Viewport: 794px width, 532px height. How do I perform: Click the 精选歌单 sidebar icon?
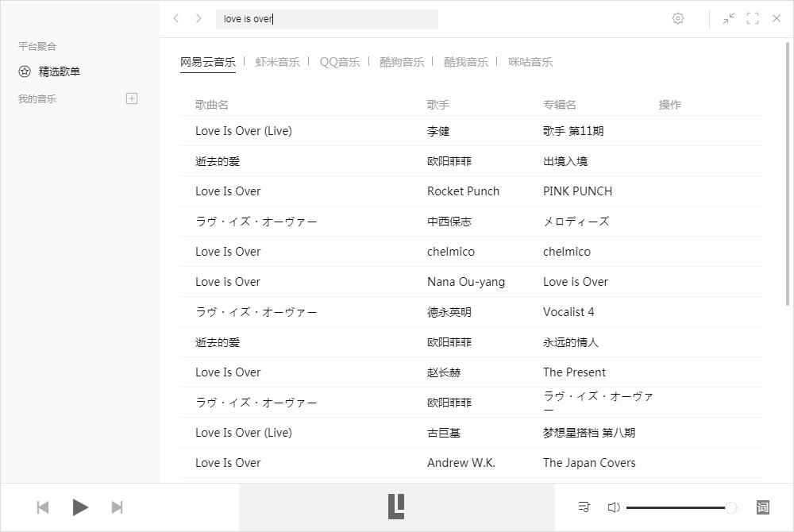[x=24, y=71]
